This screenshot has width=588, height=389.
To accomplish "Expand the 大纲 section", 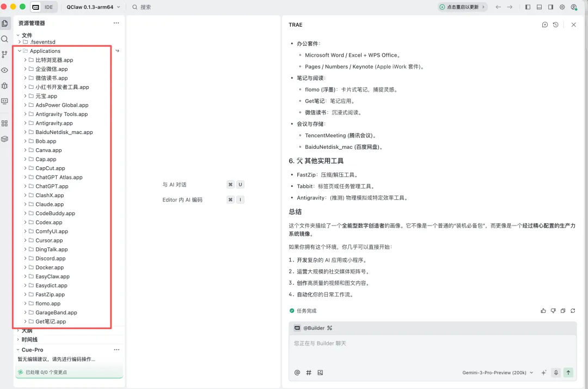I will (x=18, y=331).
